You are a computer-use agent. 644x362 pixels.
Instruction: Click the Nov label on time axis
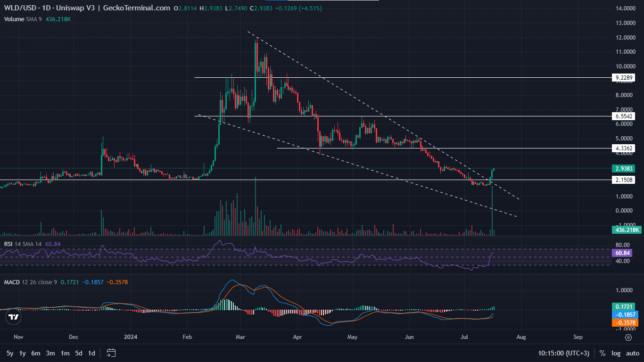[x=19, y=337]
